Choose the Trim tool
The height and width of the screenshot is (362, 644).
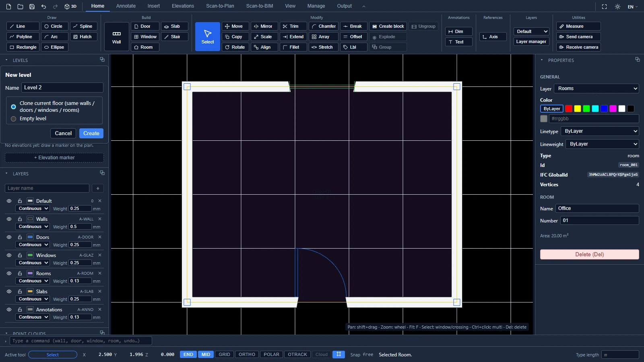[293, 26]
